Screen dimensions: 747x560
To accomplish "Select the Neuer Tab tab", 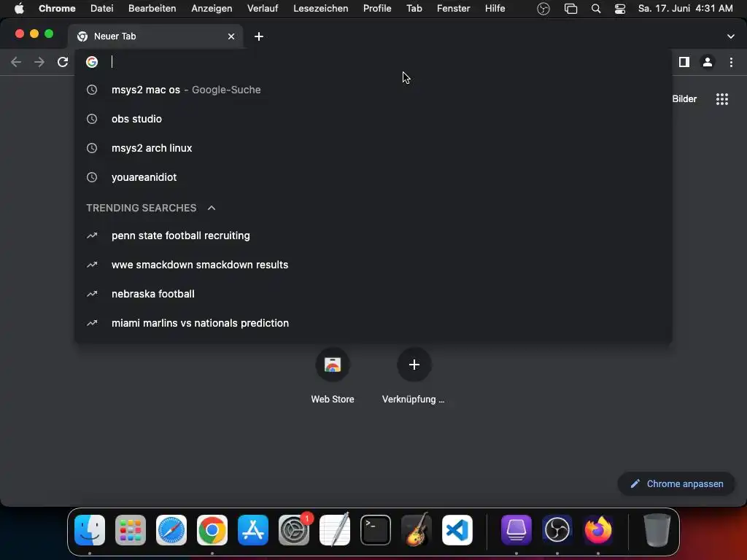I will pyautogui.click(x=155, y=36).
